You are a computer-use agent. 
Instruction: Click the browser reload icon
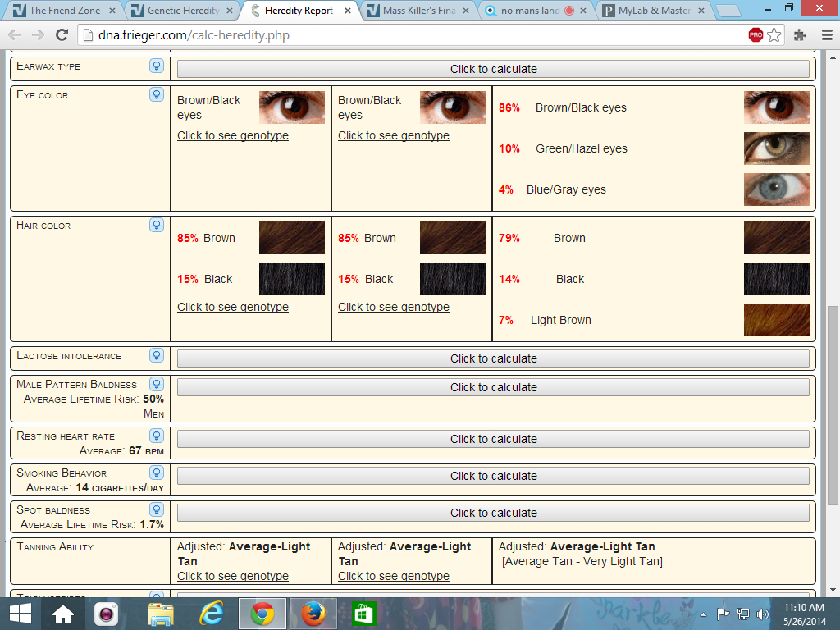click(x=62, y=35)
